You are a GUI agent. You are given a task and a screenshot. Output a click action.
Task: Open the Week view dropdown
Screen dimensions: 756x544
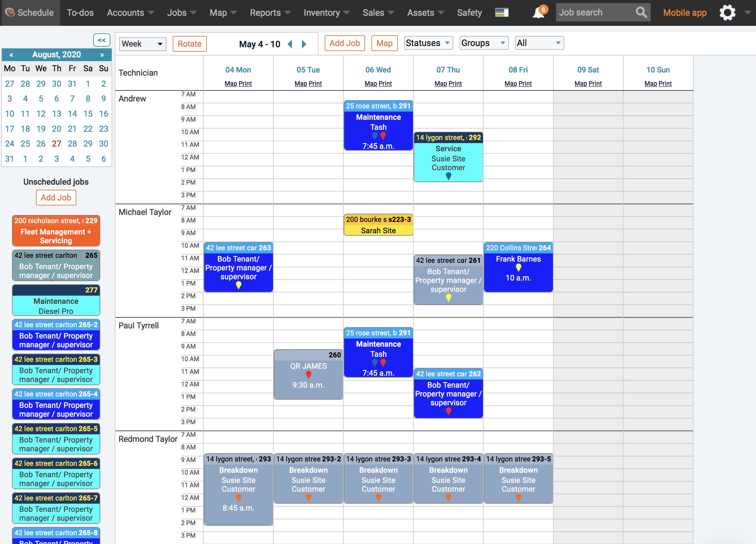coord(142,44)
